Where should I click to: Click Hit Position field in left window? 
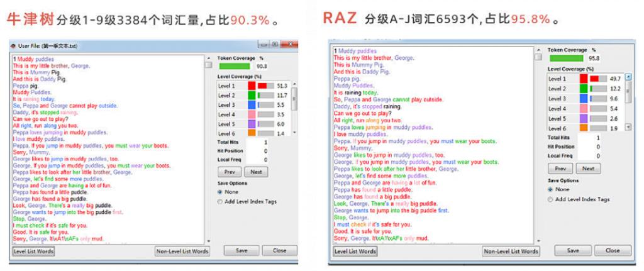click(257, 151)
